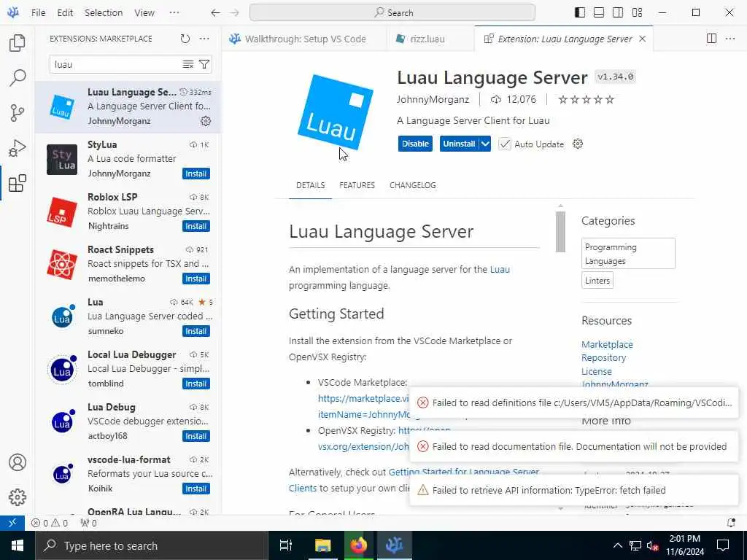Open the Search view in activity bar

pyautogui.click(x=18, y=77)
